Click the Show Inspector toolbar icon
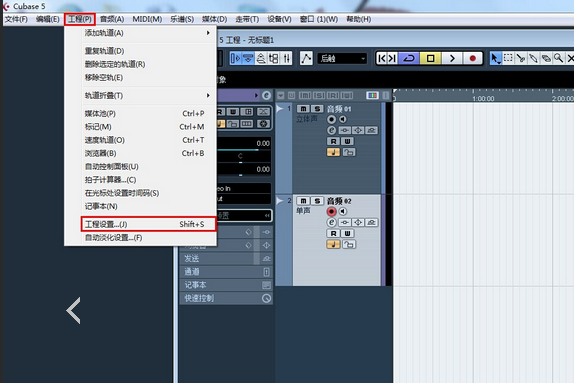Image resolution: width=574 pixels, height=383 pixels. click(236, 58)
